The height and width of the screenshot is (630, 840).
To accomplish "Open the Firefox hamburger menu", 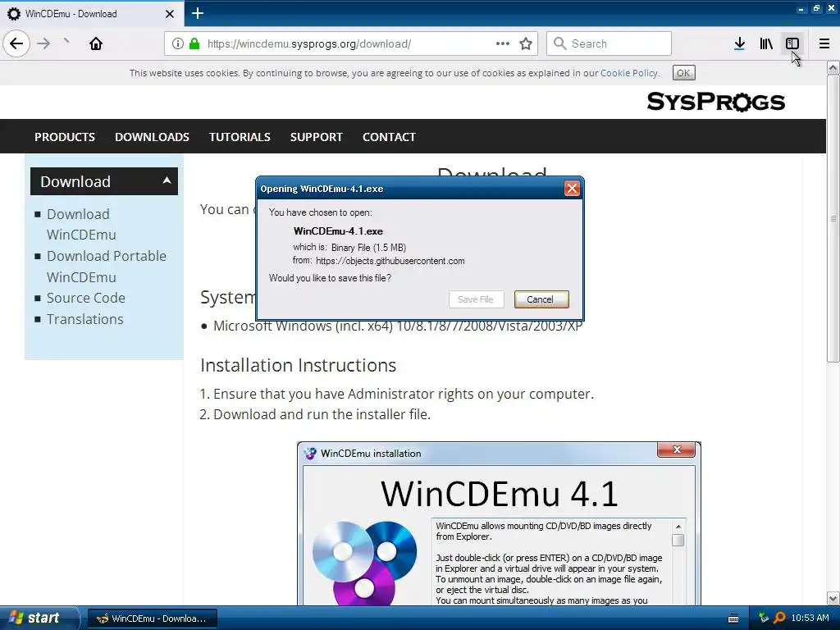I will coord(824,43).
